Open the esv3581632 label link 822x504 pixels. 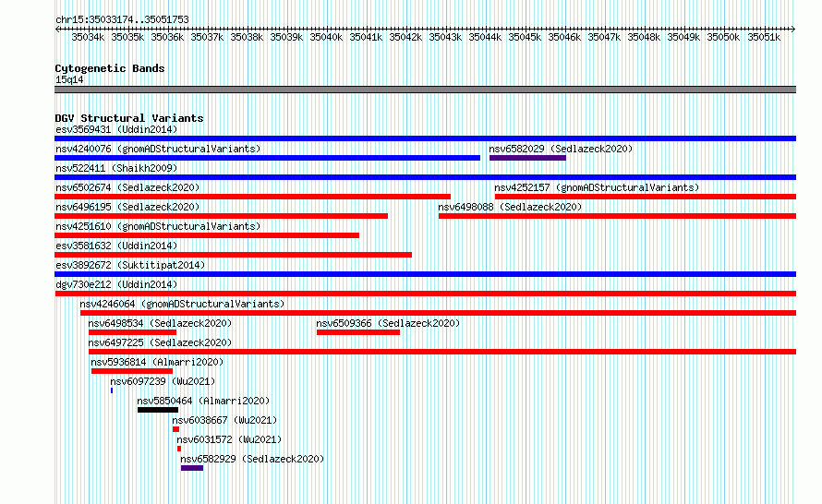tap(116, 246)
